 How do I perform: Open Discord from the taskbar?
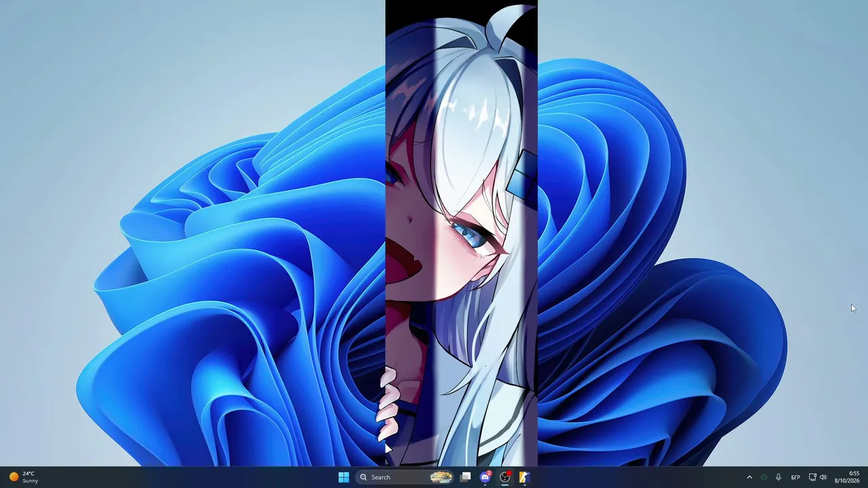tap(486, 477)
